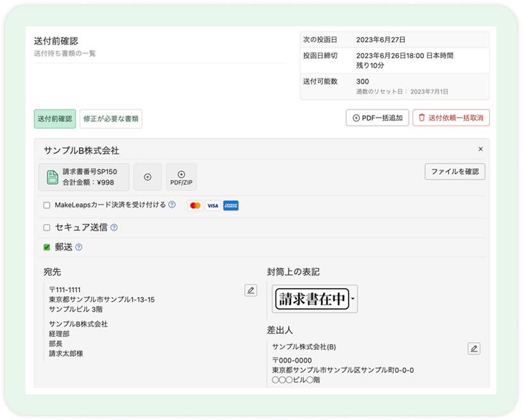This screenshot has height=420, width=522.
Task: Open the PDF/ZIP download option
Action: pyautogui.click(x=181, y=176)
